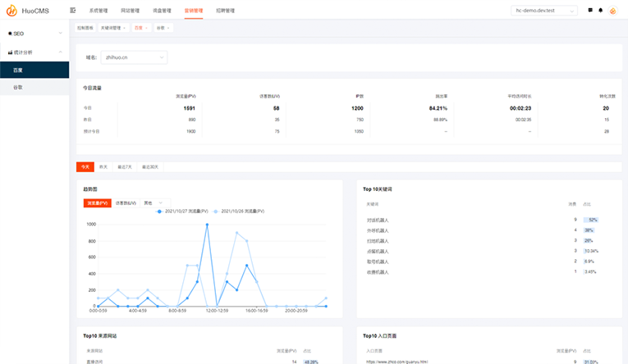Close the 百度 tab using its x icon
Viewport: 628px width, 364px height.
click(148, 28)
